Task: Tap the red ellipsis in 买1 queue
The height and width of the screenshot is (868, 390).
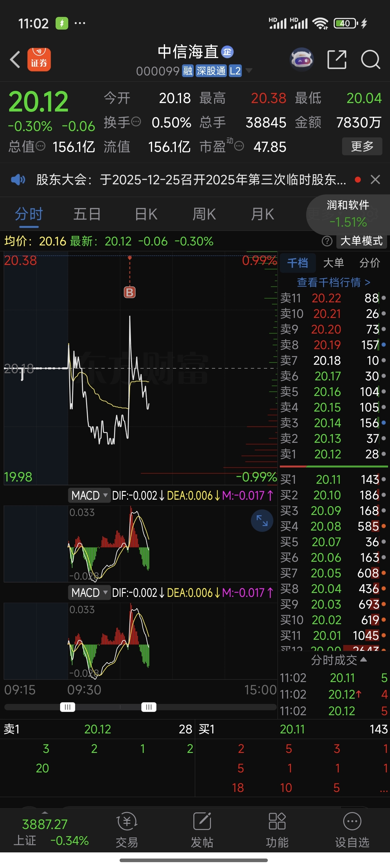Action: 383,789
